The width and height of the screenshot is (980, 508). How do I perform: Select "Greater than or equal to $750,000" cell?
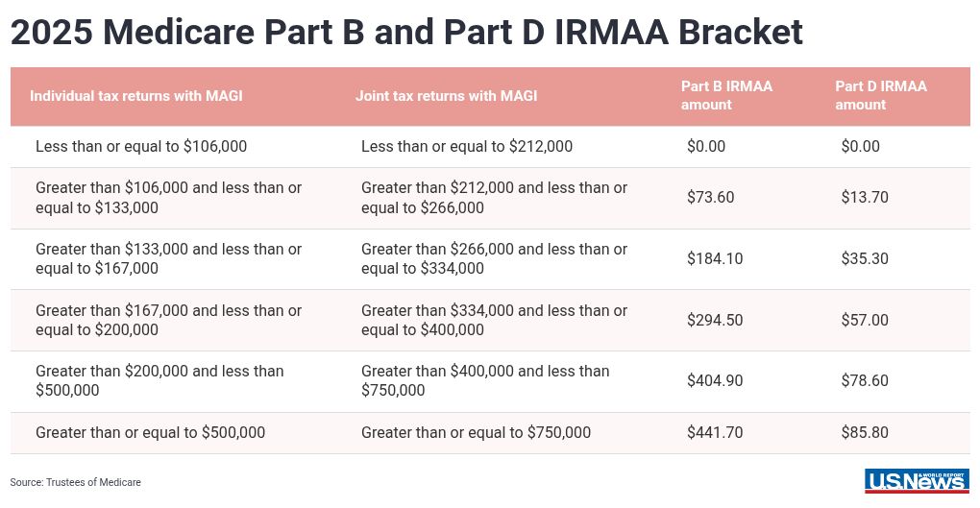coord(476,433)
